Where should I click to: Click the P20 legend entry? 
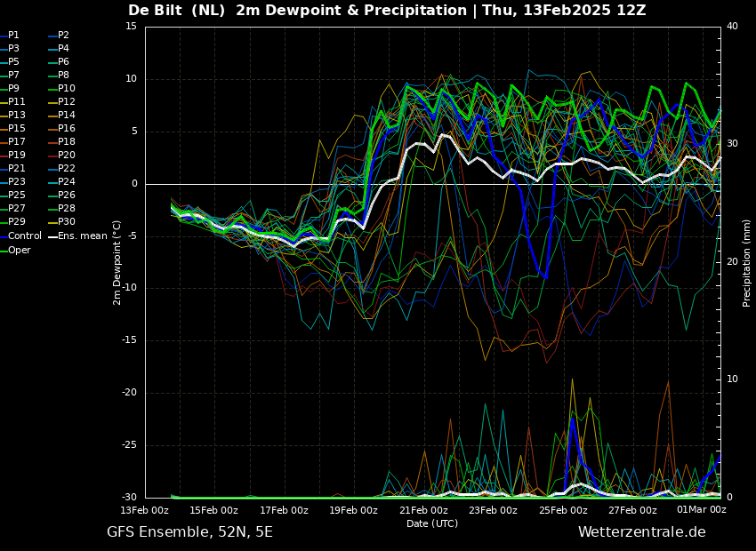point(60,156)
